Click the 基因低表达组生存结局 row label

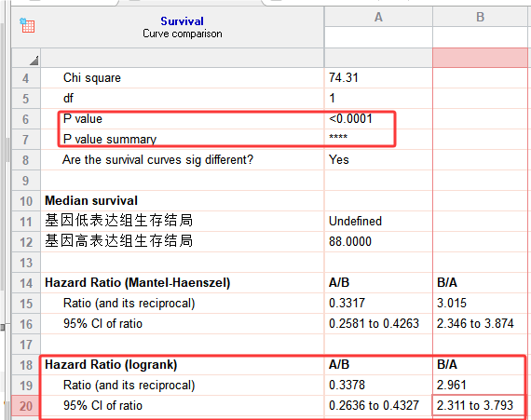coord(119,221)
